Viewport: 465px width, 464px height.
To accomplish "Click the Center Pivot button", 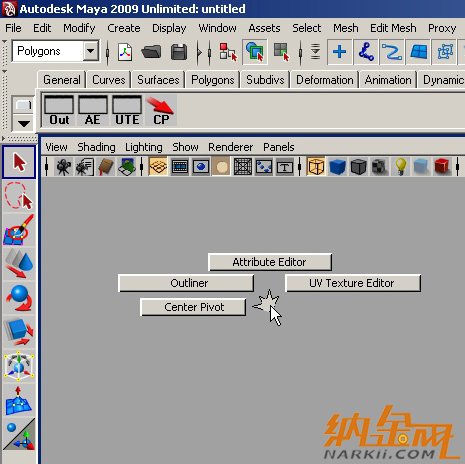I will coord(193,307).
